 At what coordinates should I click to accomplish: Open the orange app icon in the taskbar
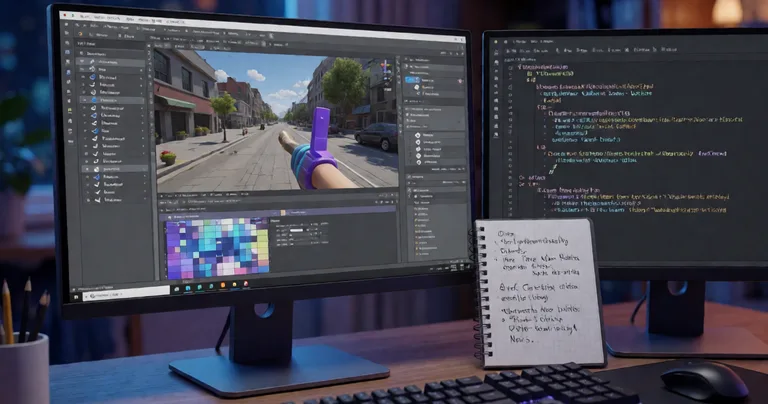click(x=223, y=285)
